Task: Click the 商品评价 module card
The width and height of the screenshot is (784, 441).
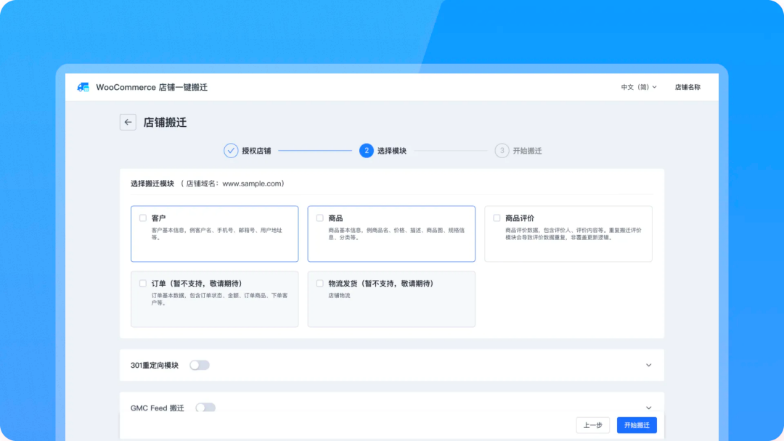Action: 568,234
